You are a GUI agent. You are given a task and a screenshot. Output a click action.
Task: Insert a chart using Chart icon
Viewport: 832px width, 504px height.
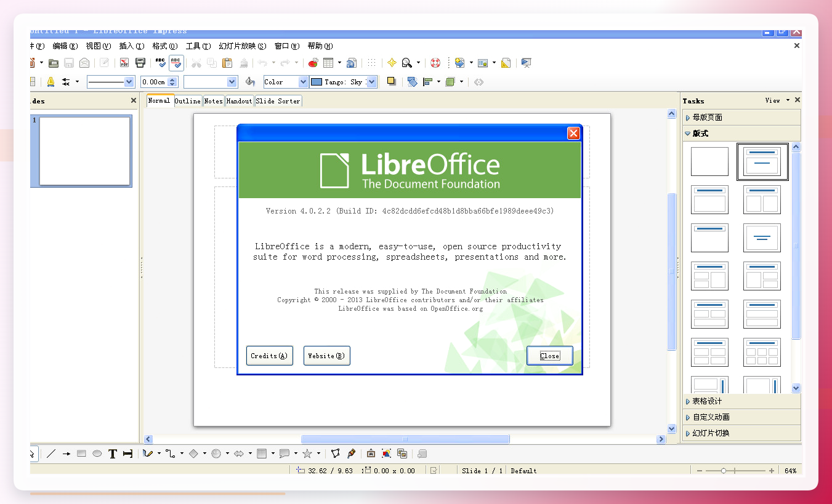click(x=313, y=63)
